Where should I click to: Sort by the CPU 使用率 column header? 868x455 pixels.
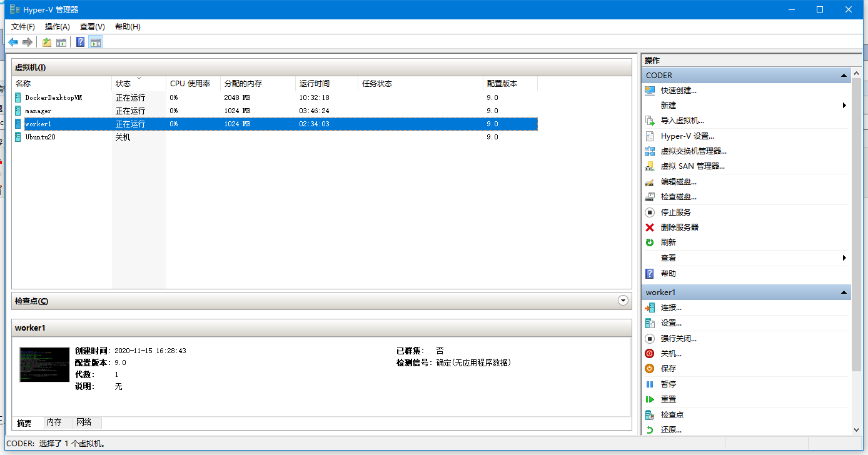193,83
